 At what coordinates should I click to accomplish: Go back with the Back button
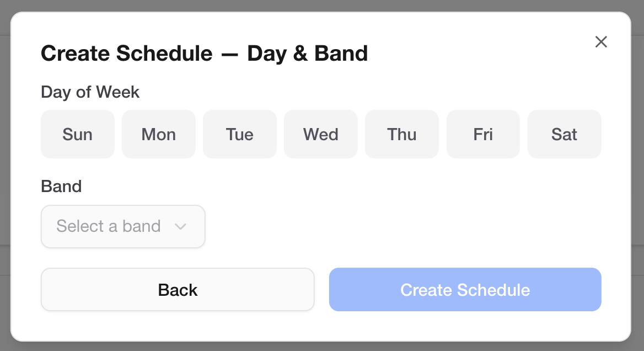point(178,290)
